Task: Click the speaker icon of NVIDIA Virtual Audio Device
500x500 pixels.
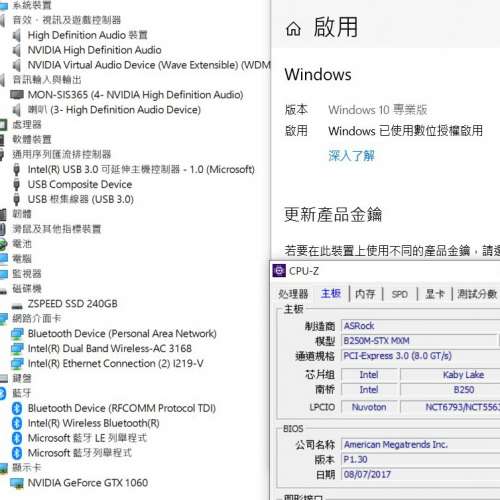Action: point(17,65)
